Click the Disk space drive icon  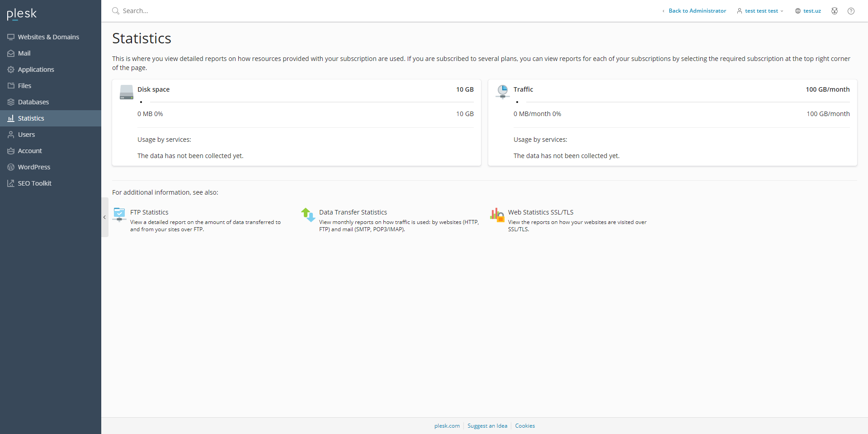click(x=126, y=92)
